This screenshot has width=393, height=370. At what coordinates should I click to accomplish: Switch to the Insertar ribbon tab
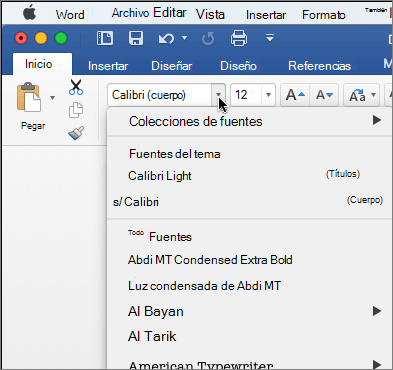pyautogui.click(x=108, y=66)
